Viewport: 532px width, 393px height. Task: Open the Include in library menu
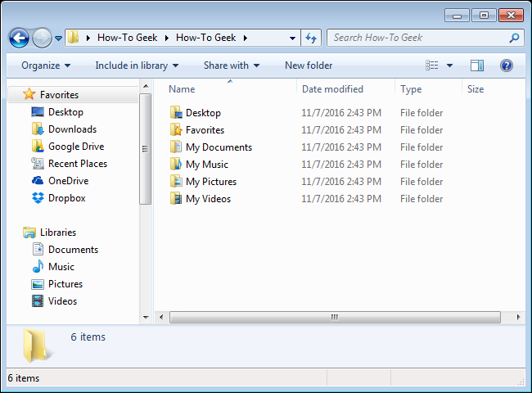137,65
